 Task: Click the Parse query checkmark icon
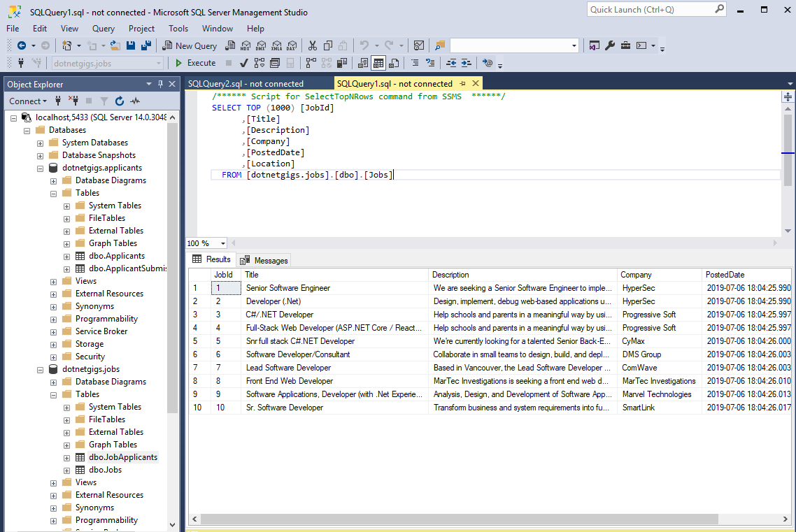[246, 63]
